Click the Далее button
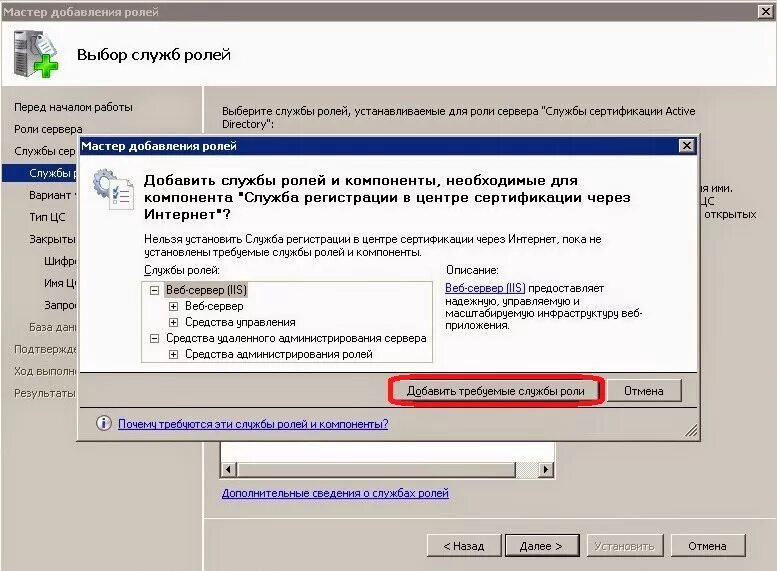This screenshot has width=777, height=571. [542, 546]
